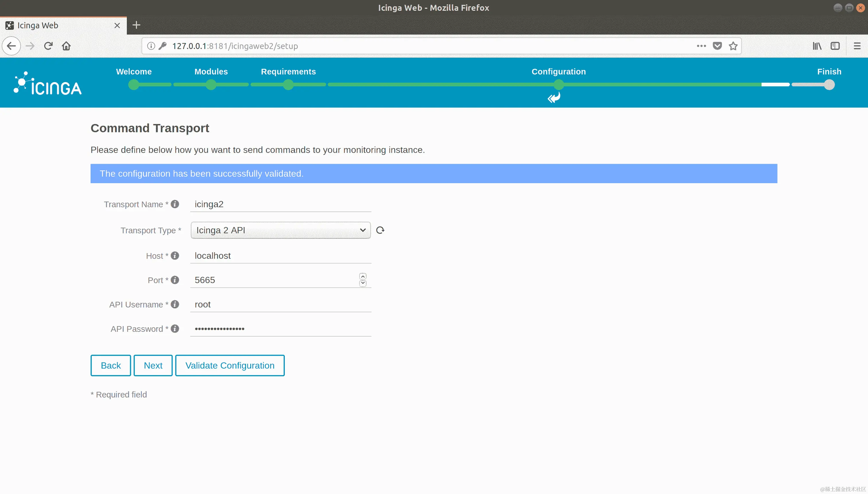Click the Firefox home icon
This screenshot has width=868, height=494.
tap(66, 46)
